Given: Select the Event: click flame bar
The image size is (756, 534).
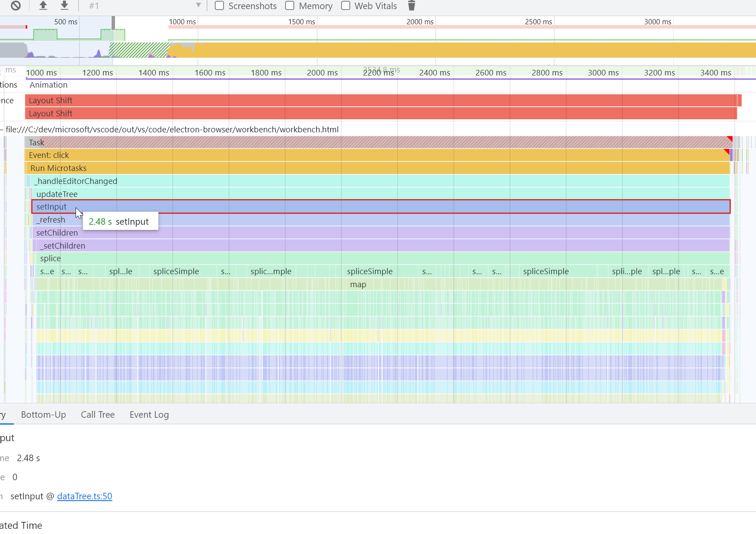Looking at the screenshot, I should point(378,155).
